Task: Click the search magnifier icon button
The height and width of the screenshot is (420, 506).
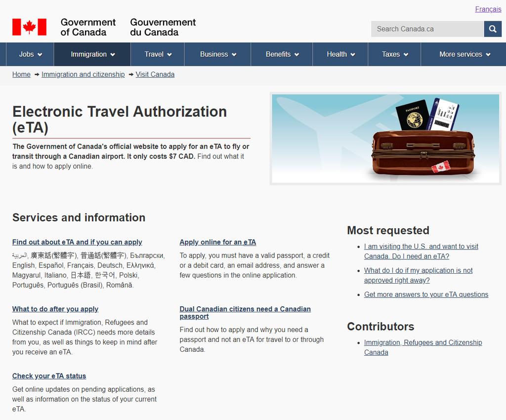Action: (x=493, y=29)
